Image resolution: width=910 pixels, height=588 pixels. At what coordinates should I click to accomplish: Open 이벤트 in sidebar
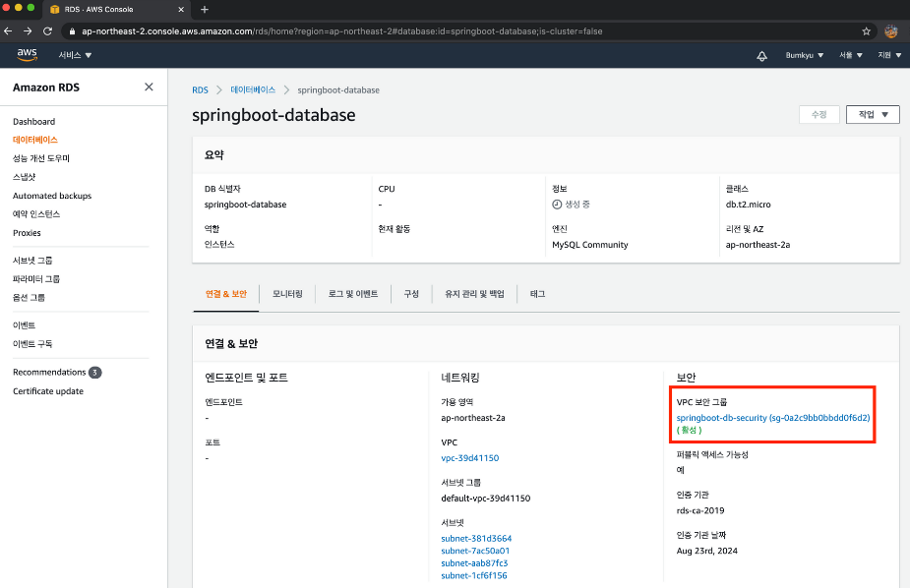tap(24, 325)
